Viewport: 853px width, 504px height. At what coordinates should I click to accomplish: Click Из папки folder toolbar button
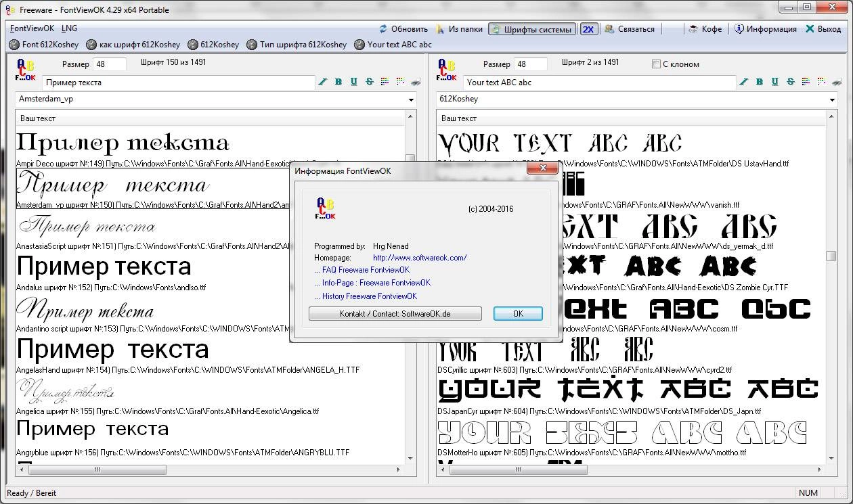[459, 29]
